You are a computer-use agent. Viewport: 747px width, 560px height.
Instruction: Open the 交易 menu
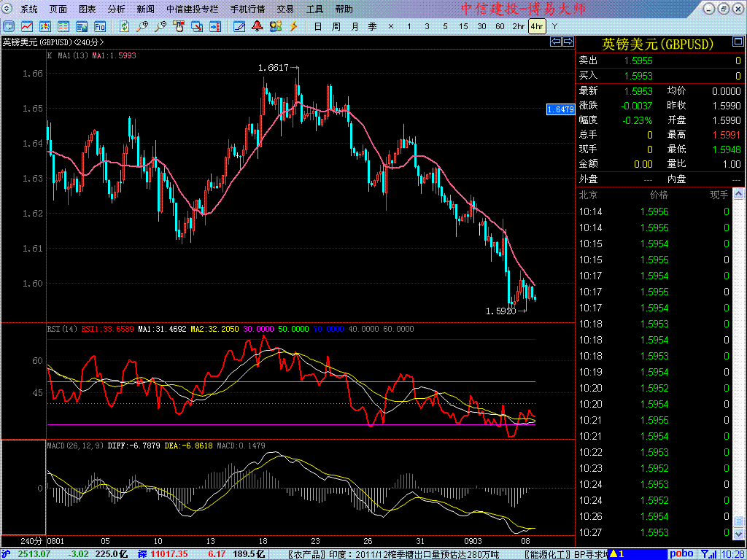[285, 9]
